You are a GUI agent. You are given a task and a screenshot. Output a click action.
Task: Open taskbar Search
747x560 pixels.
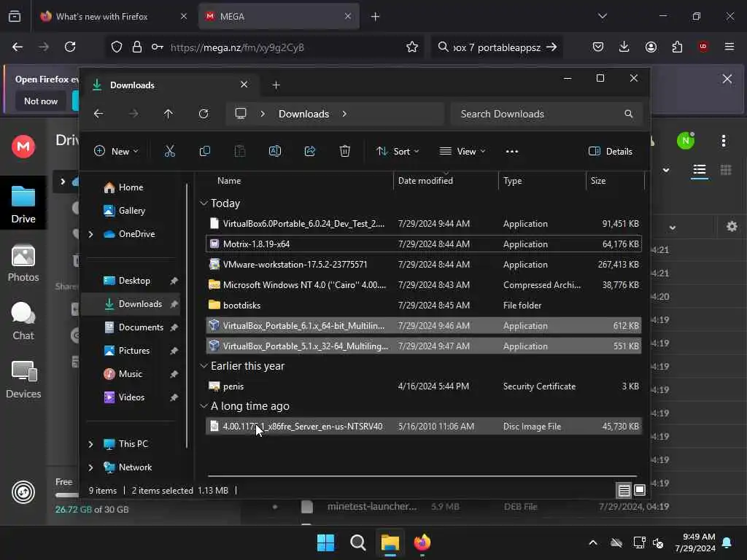(x=357, y=542)
